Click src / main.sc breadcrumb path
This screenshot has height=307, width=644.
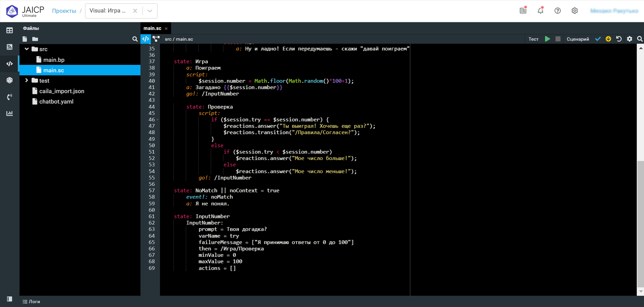[x=179, y=39]
